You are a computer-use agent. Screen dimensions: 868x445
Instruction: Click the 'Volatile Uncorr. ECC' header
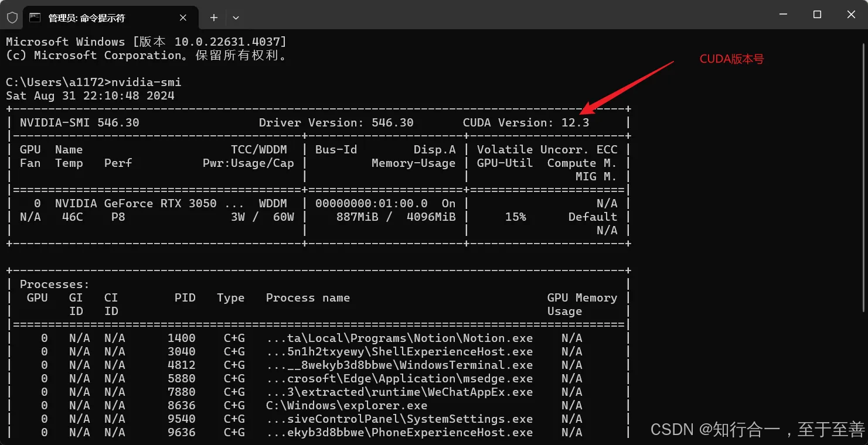pos(547,149)
